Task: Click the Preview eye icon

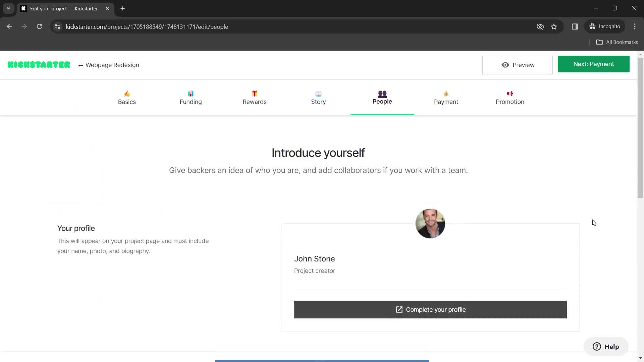Action: coord(505,65)
